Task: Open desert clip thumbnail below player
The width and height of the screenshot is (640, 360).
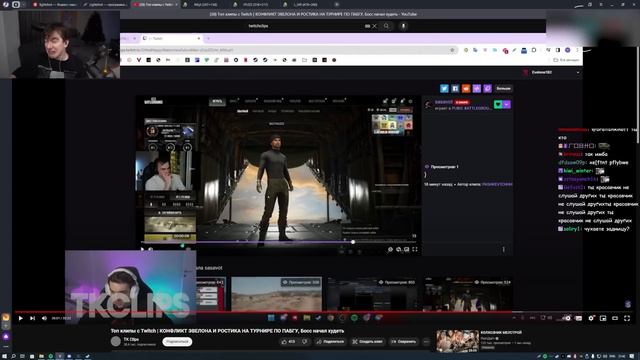Action: coord(276,293)
